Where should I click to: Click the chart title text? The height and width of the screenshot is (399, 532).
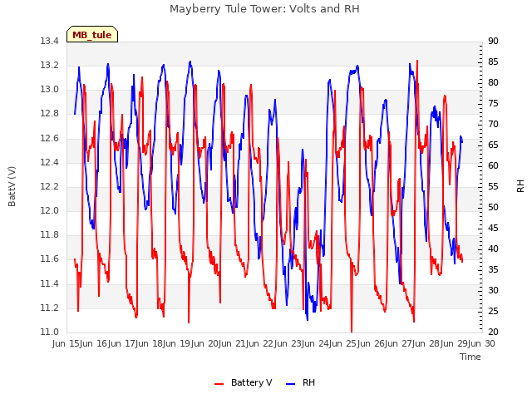pos(264,9)
